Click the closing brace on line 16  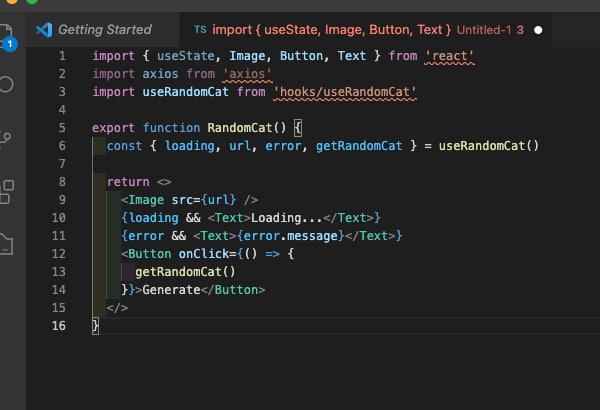coord(95,326)
